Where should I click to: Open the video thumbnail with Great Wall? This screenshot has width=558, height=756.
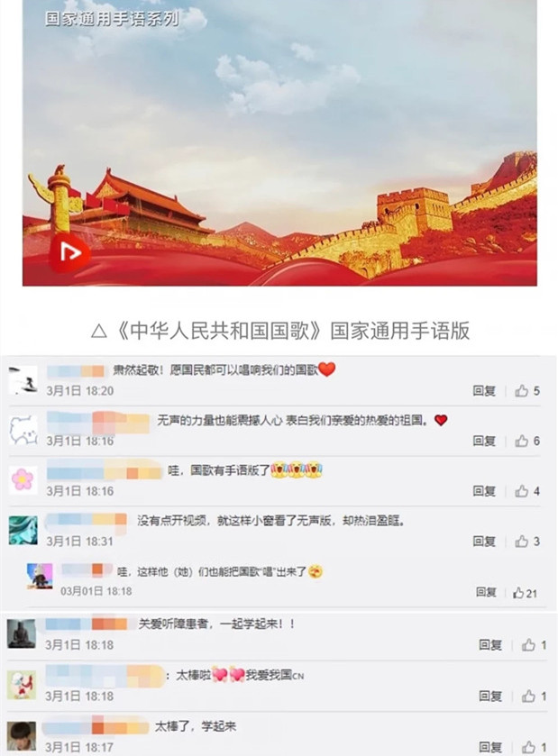279,142
